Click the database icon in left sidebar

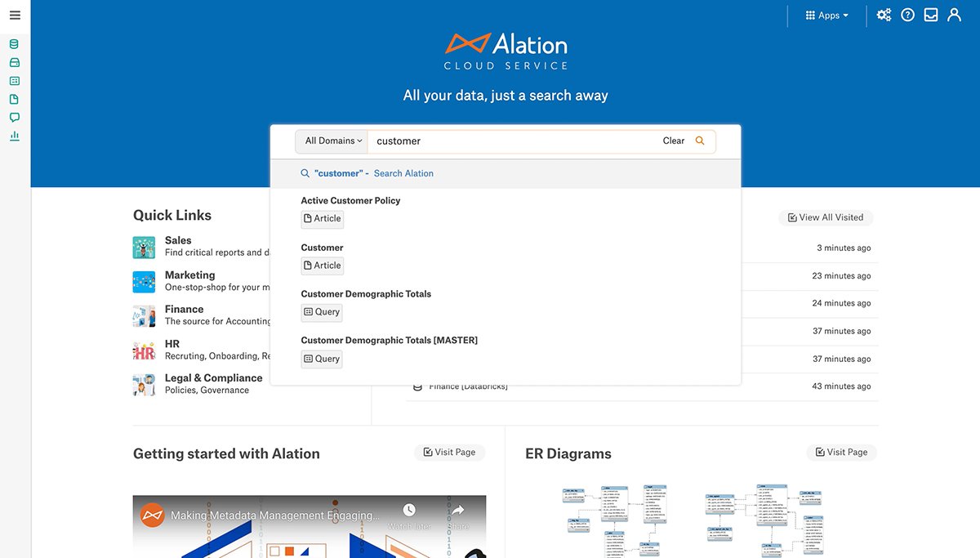tap(15, 44)
